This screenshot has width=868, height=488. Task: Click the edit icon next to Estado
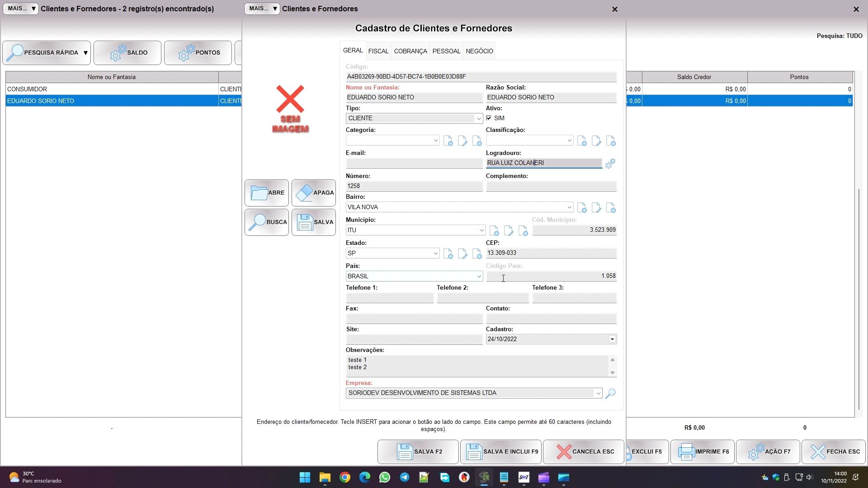click(x=462, y=254)
